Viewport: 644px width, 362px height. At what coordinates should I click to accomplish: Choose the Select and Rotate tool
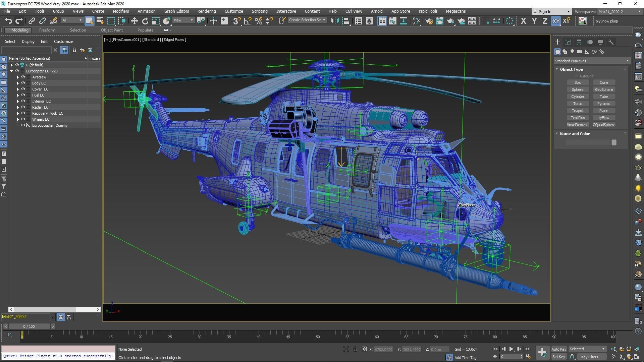[x=145, y=21]
